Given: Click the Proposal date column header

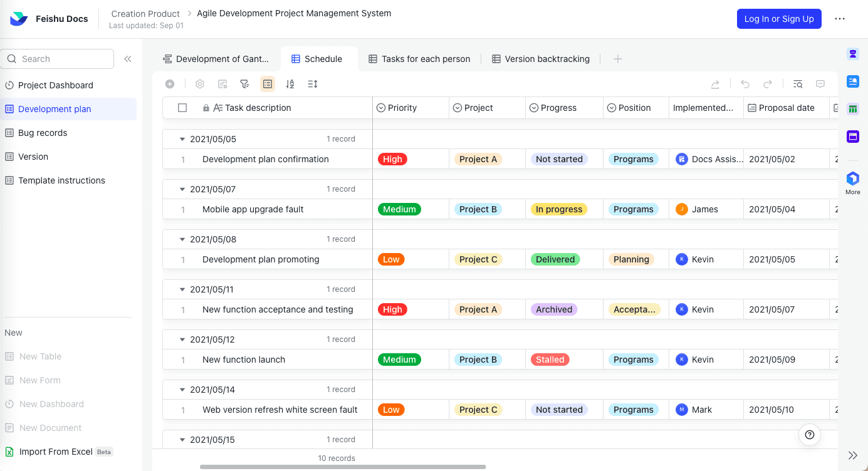Looking at the screenshot, I should click(787, 108).
